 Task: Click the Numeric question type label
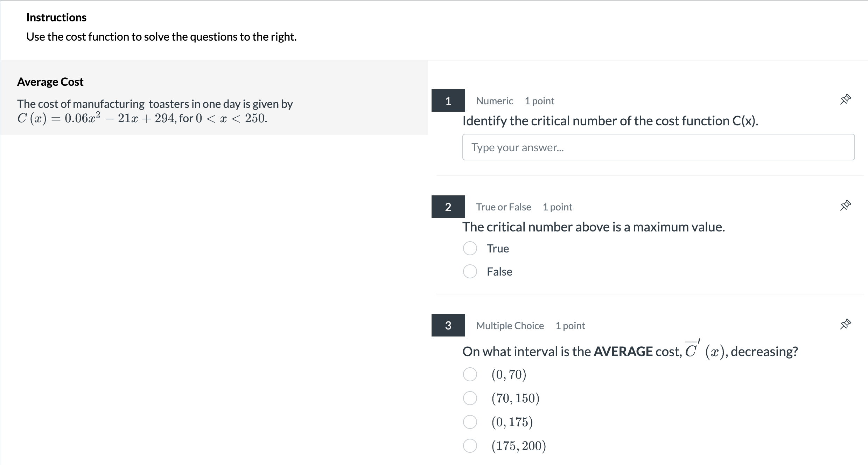point(495,101)
